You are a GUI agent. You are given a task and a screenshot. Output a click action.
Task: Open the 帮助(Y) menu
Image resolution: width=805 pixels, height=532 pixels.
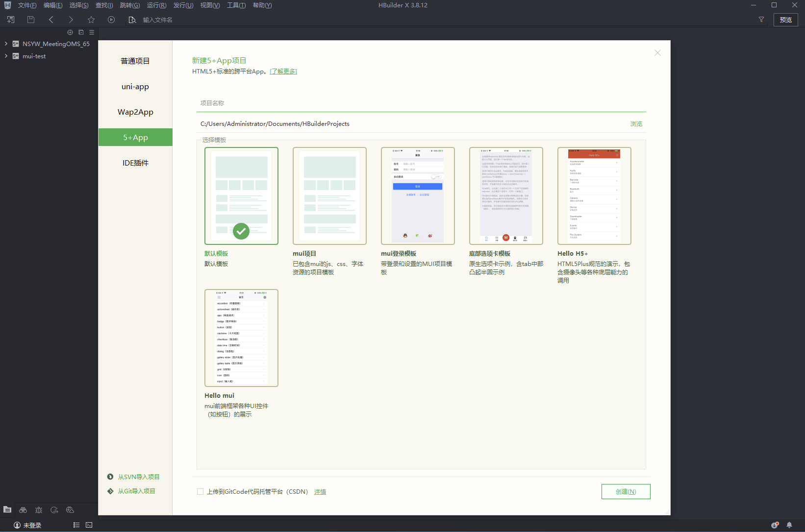(262, 5)
